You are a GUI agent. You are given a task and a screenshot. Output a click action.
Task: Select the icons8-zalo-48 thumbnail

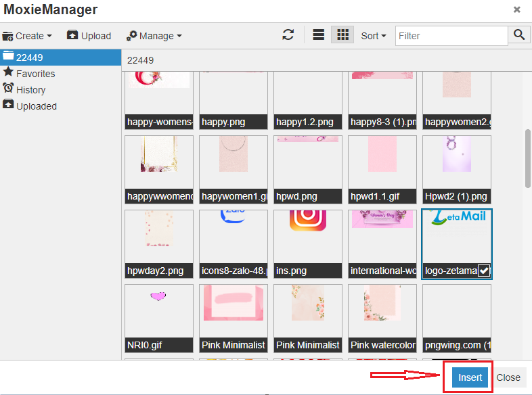(234, 244)
